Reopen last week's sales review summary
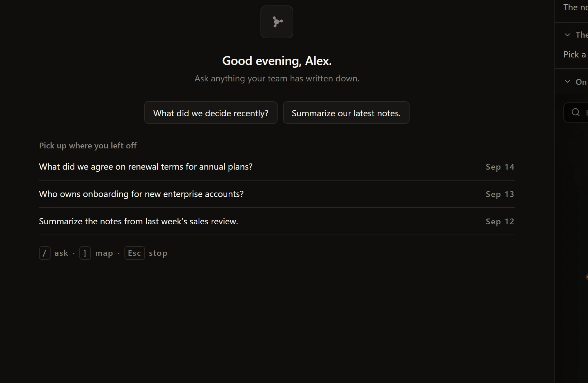The width and height of the screenshot is (588, 383). (x=277, y=222)
